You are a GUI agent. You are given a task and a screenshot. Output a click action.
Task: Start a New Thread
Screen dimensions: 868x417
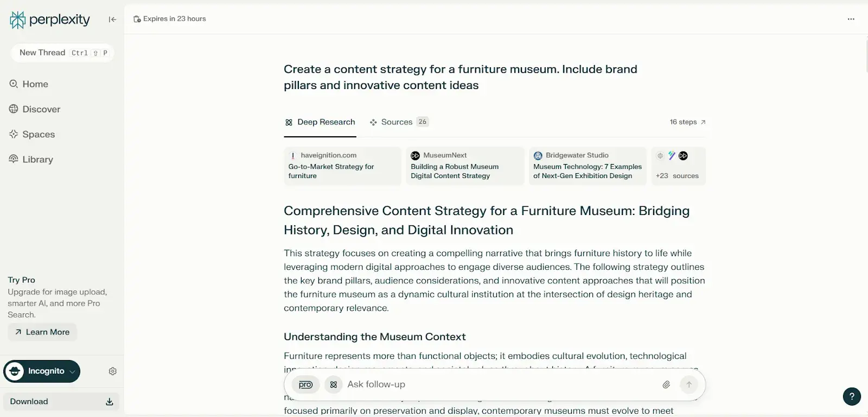(x=62, y=53)
